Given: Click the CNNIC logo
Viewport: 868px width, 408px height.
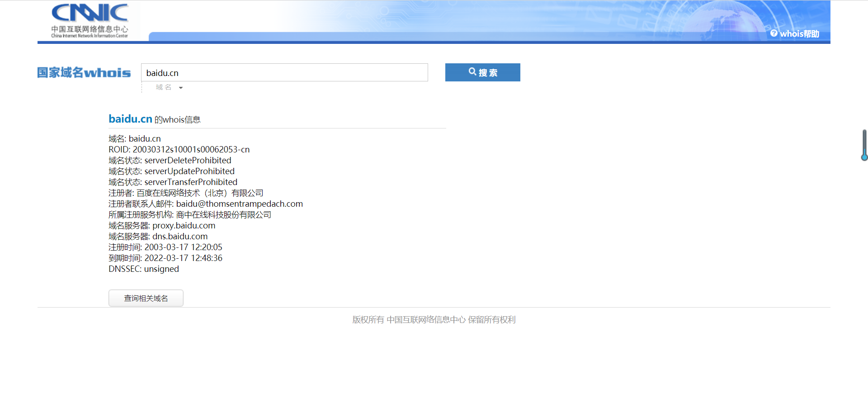Looking at the screenshot, I should pos(90,21).
